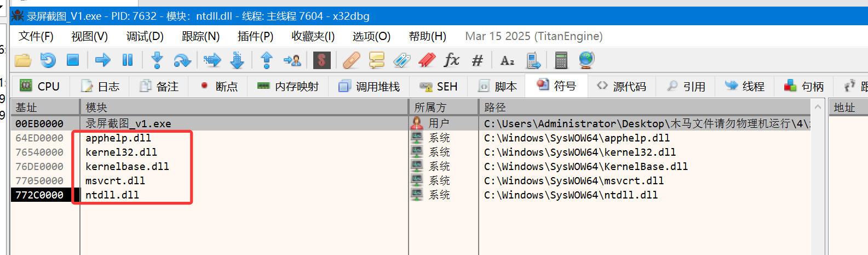Click the Trace over icon
This screenshot has width=868, height=255.
(237, 60)
